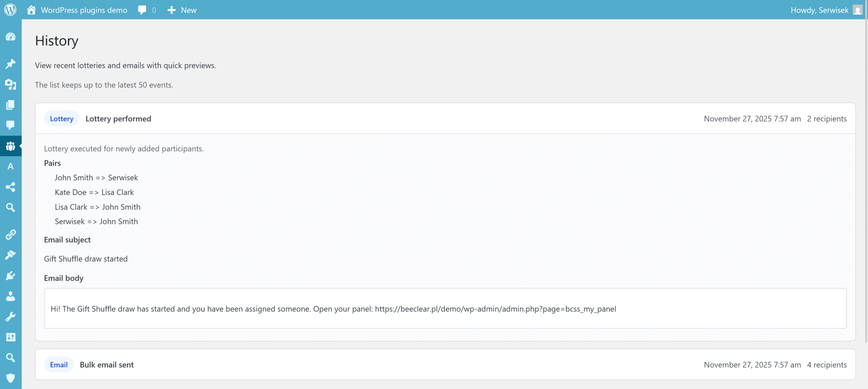Image resolution: width=868 pixels, height=389 pixels.
Task: Expand the Bulk email sent entry
Action: [107, 365]
